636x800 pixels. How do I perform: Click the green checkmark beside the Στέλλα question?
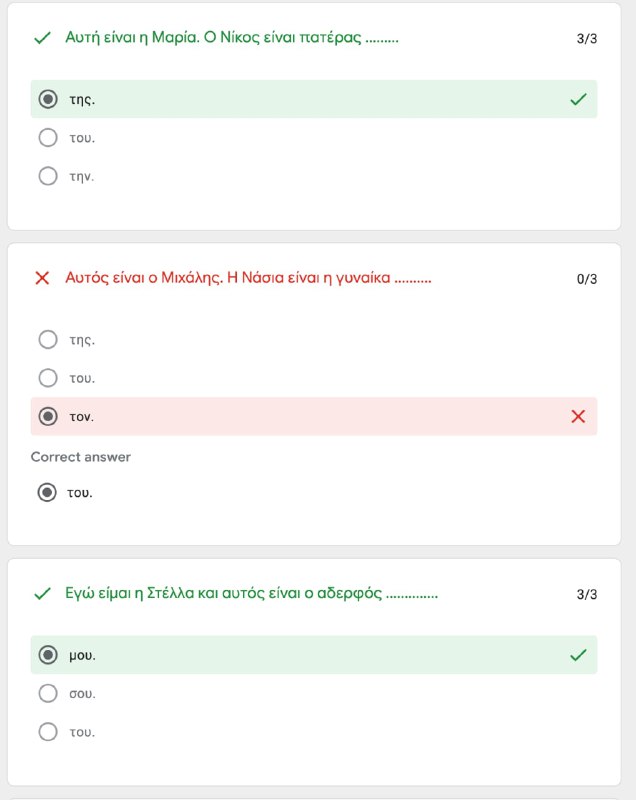click(42, 593)
